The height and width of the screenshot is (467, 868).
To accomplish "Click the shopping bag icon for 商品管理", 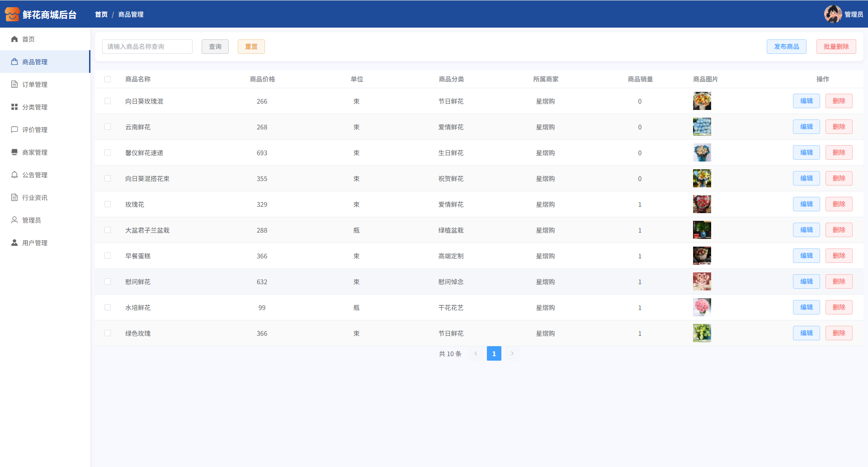I will pos(14,62).
